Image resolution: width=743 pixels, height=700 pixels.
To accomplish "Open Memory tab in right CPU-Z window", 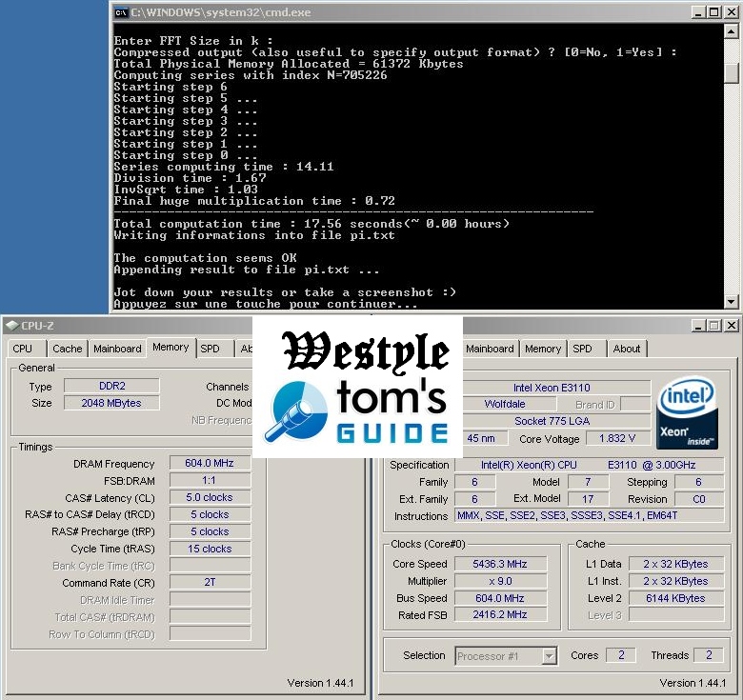I will pos(543,349).
